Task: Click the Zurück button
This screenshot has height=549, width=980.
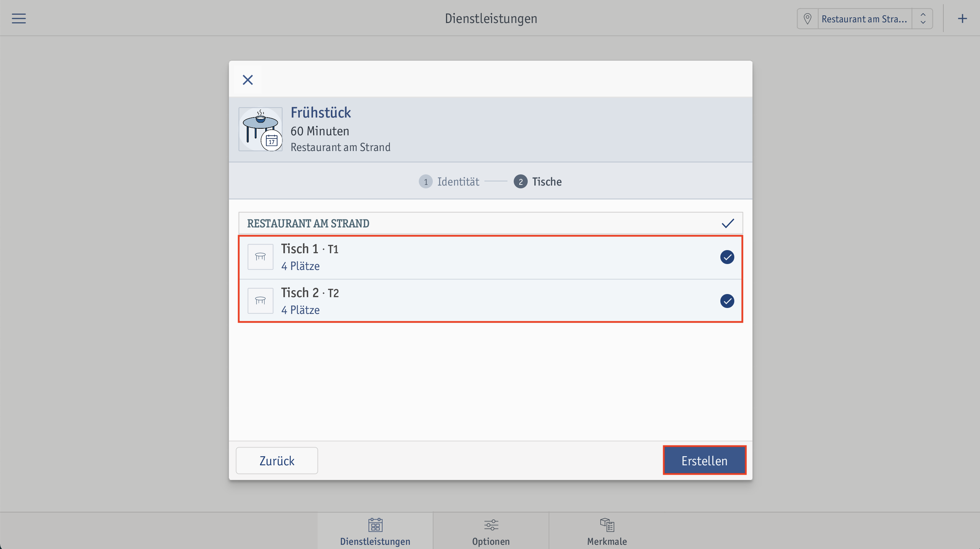Action: 276,460
